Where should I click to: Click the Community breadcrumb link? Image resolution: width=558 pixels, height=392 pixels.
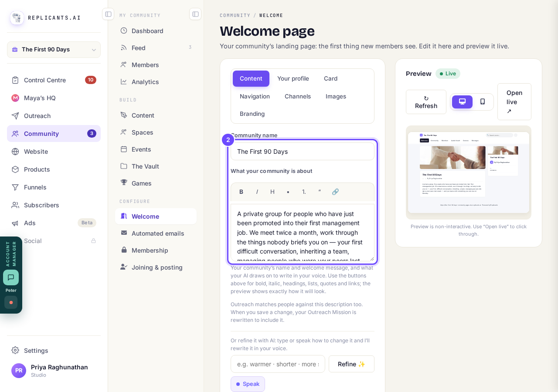[x=235, y=15]
